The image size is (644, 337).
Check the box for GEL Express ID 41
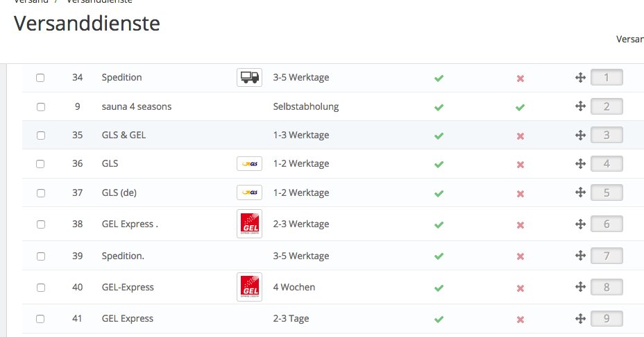(x=40, y=319)
